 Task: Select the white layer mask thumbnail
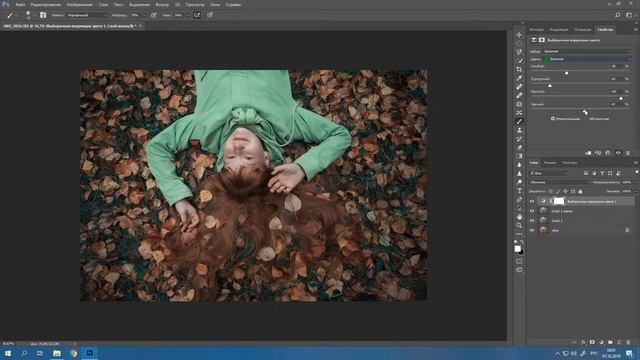559,201
